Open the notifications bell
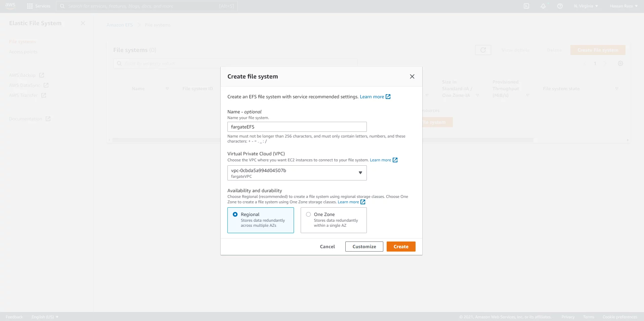The image size is (644, 321). [543, 6]
